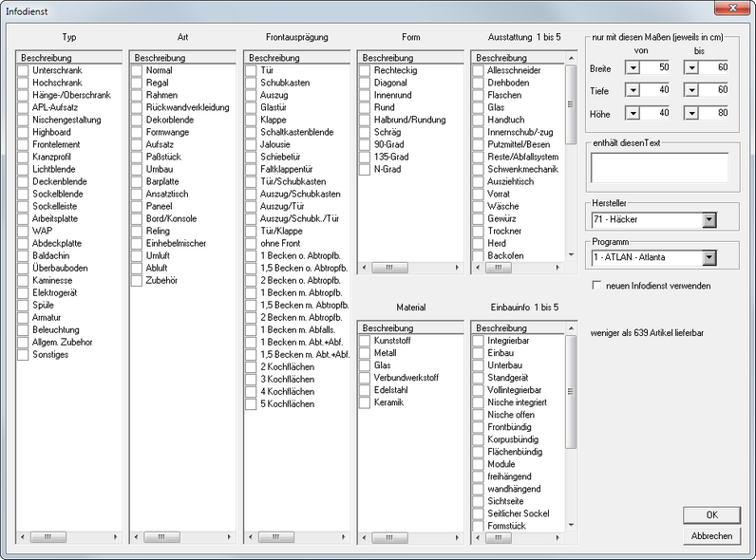Expand the Programm dropdown list

pyautogui.click(x=708, y=257)
